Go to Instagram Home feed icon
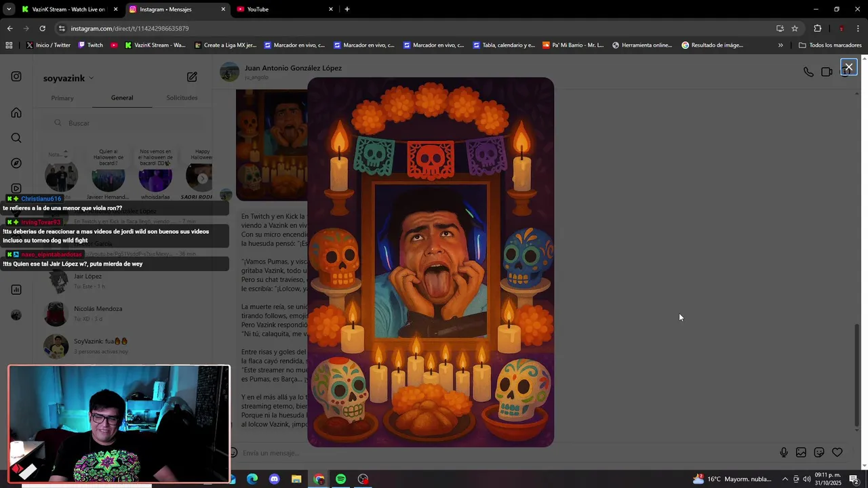Screen dimensions: 868x488 [16, 113]
